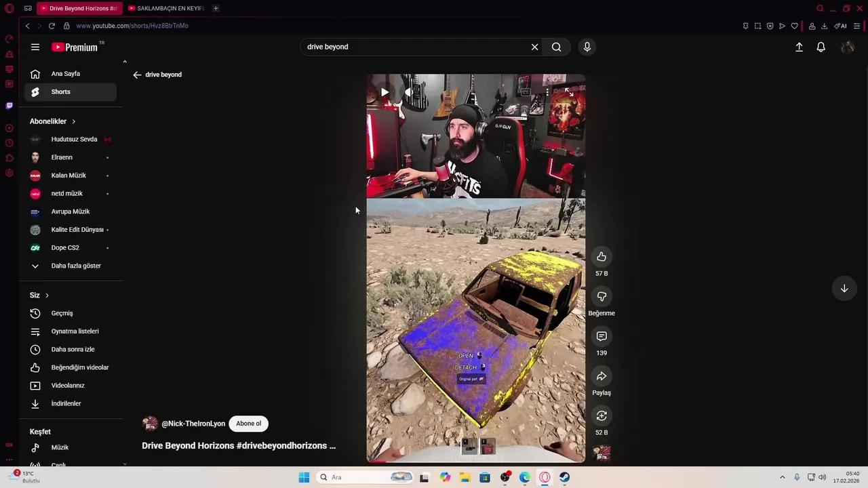Open Steam from the taskbar

pos(564,477)
